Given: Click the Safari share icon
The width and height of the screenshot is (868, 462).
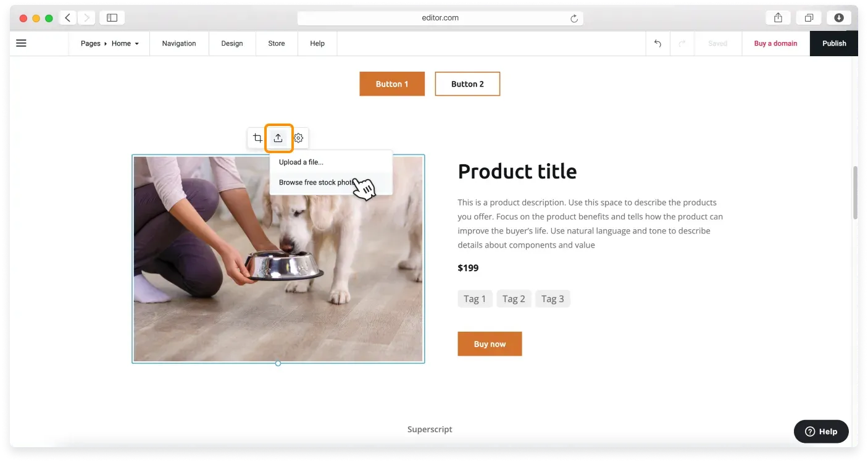Looking at the screenshot, I should click(778, 18).
